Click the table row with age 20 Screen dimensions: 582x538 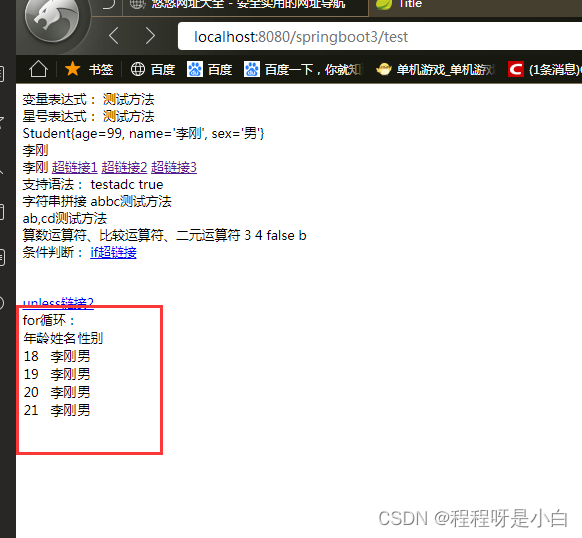[x=57, y=392]
